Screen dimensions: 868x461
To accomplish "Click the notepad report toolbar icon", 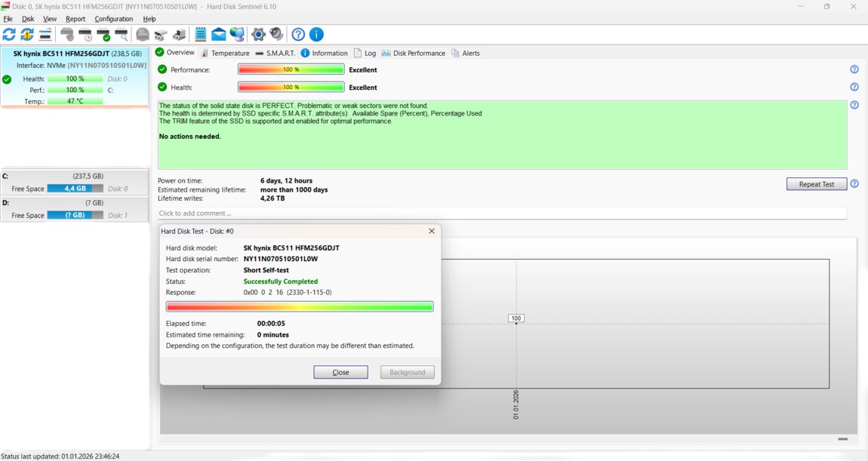I will (201, 35).
